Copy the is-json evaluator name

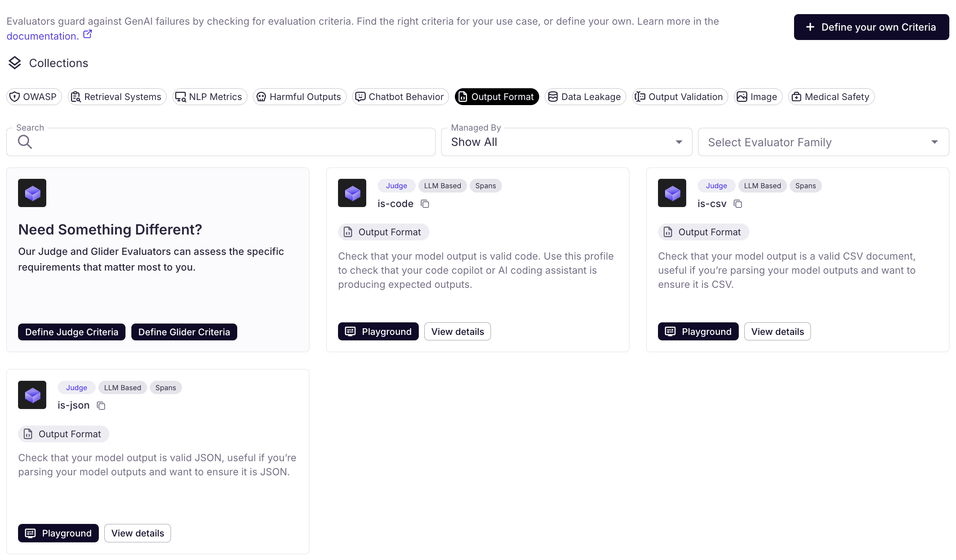pos(101,405)
